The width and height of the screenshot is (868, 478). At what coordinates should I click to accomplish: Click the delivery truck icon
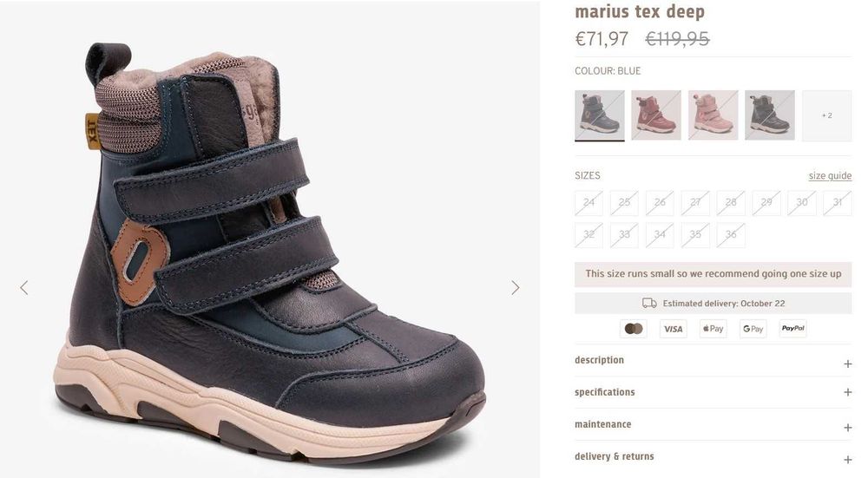pos(649,303)
